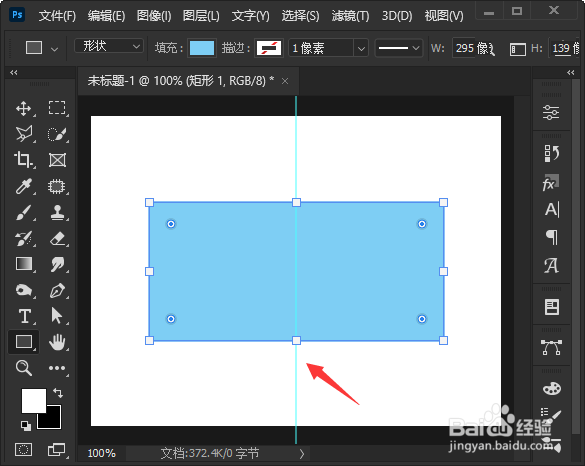Open the Styles fx panel icon
Screen dimensions: 585x466
[x=551, y=182]
